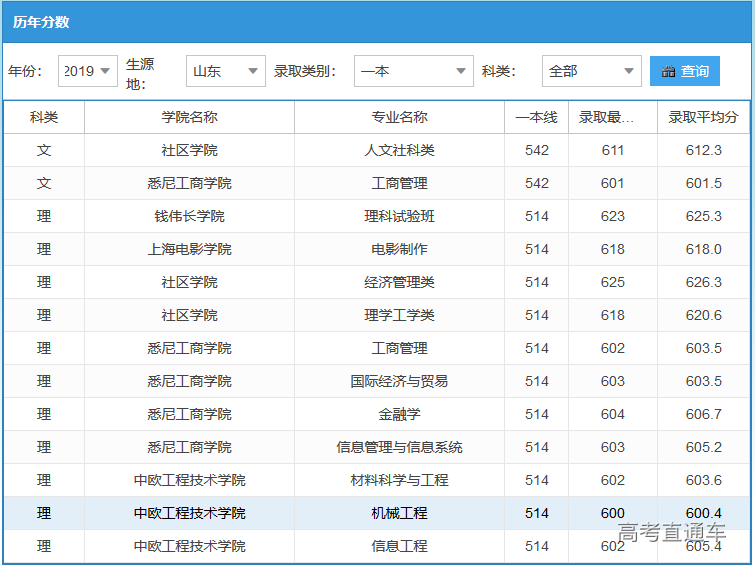Click the highlighted 机械工程 row
Viewport: 755px width, 572px height.
pos(399,513)
